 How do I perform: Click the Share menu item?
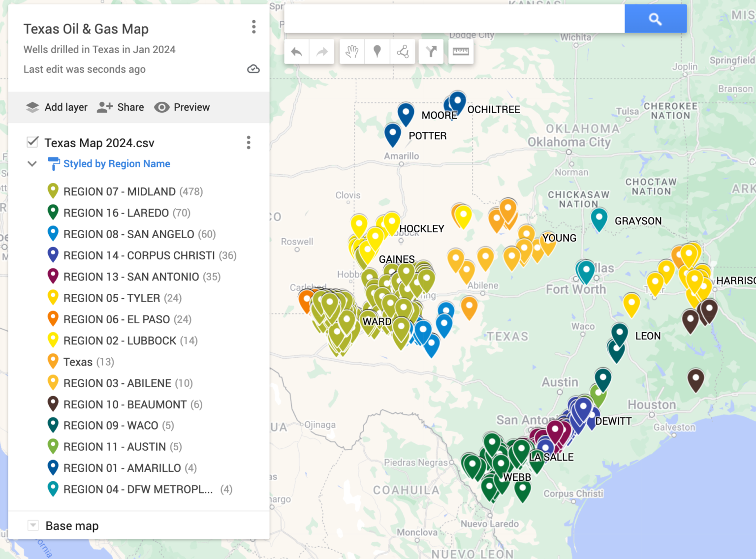click(x=120, y=107)
